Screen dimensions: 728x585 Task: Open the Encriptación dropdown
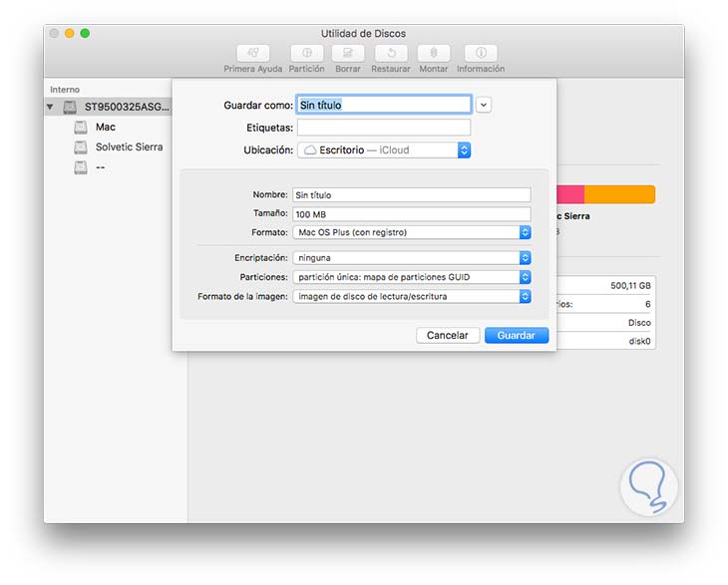pyautogui.click(x=412, y=258)
